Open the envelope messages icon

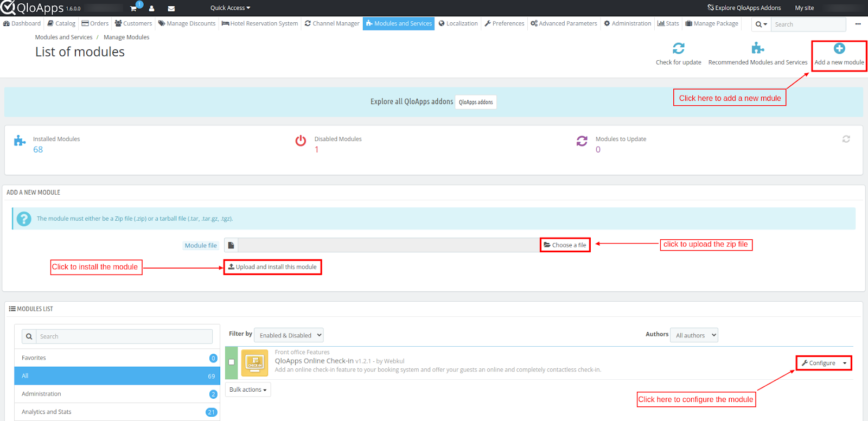171,9
